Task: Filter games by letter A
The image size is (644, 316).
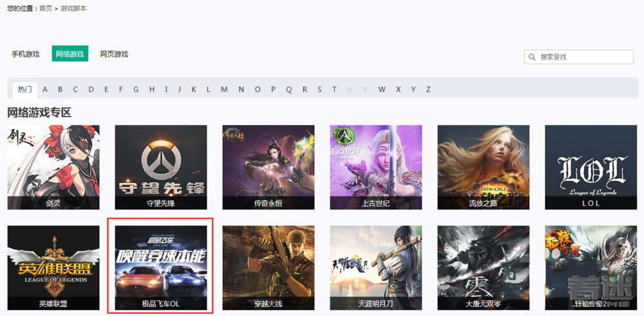Action: [44, 89]
